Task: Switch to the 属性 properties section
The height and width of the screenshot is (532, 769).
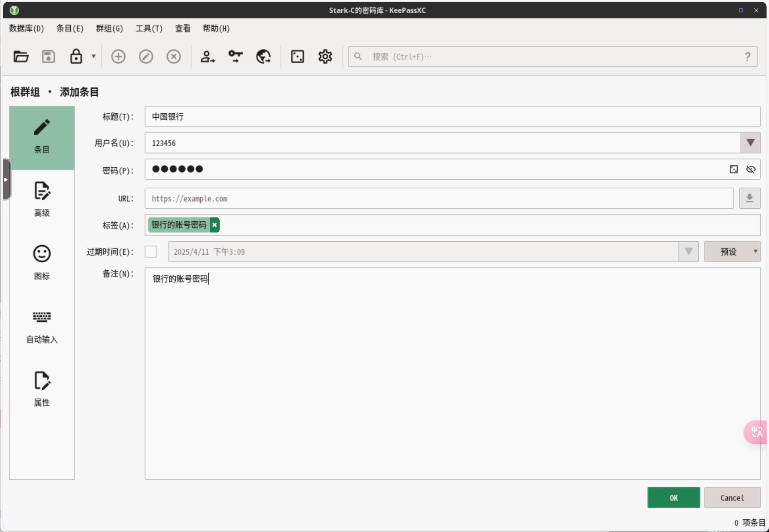Action: [42, 390]
